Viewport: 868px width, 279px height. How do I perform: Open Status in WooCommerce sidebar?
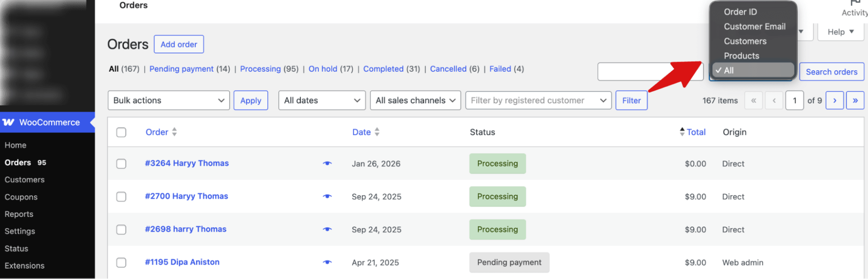[16, 249]
